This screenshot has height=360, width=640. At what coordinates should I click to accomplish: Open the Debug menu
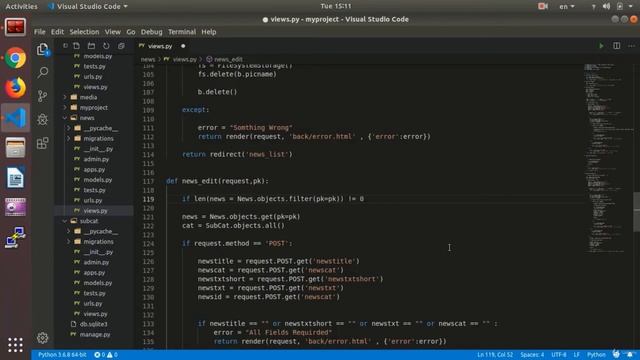tap(151, 32)
